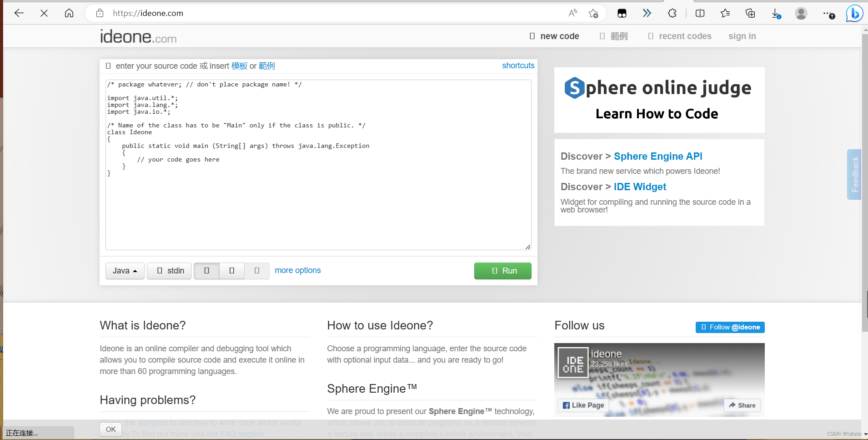Click the black tab-shaped extension icon
The width and height of the screenshot is (868, 440).
(622, 13)
